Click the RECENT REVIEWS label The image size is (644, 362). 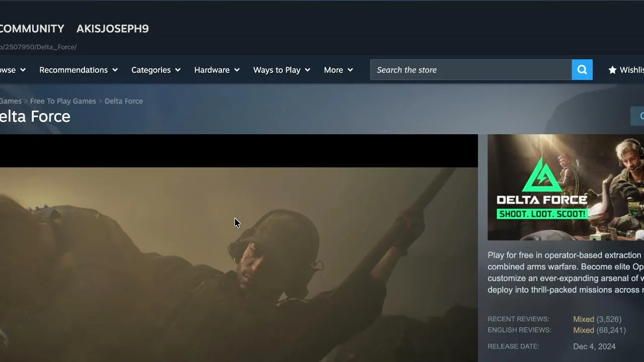coord(518,319)
